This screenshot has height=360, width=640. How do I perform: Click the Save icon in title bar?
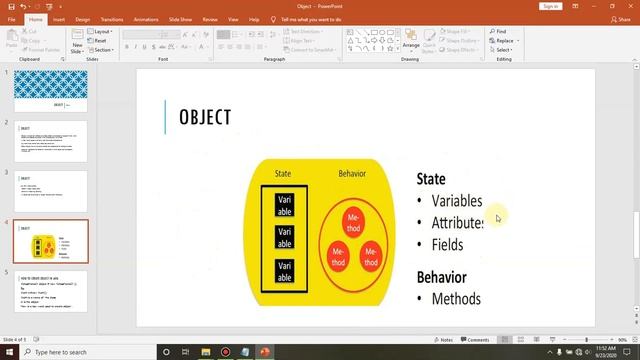point(11,7)
